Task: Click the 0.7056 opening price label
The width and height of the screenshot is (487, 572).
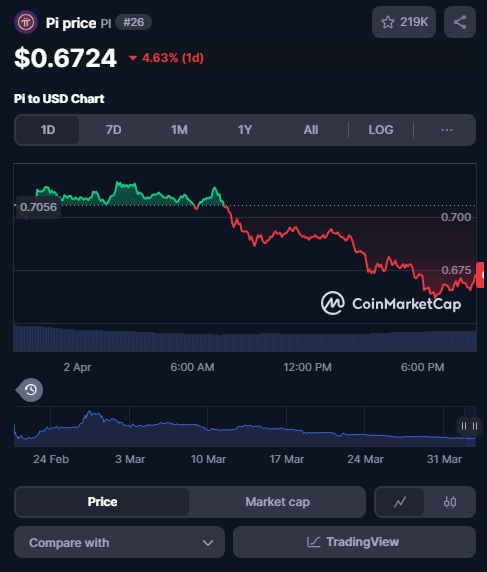Action: pos(38,207)
